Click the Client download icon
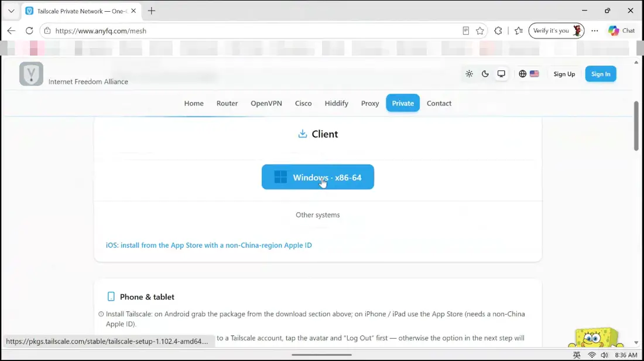 coord(302,134)
